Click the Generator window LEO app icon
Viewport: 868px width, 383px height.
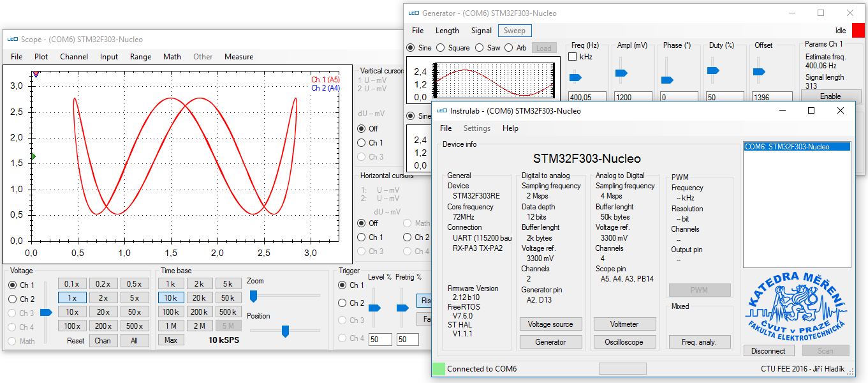coord(414,13)
